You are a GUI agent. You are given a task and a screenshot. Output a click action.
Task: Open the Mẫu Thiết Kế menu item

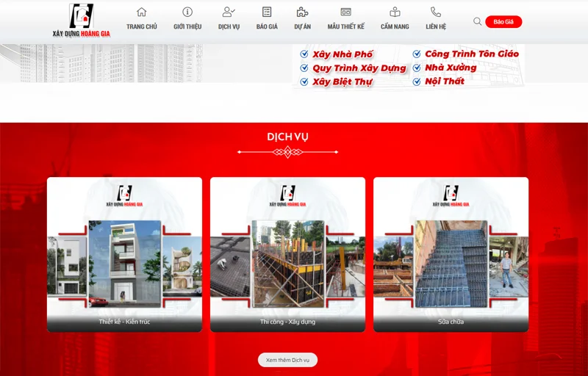345,26
